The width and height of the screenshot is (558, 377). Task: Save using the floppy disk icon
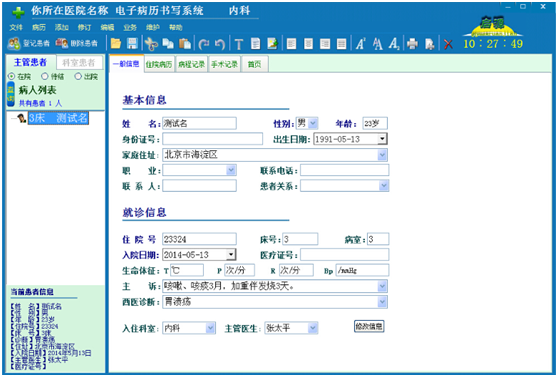pos(132,44)
